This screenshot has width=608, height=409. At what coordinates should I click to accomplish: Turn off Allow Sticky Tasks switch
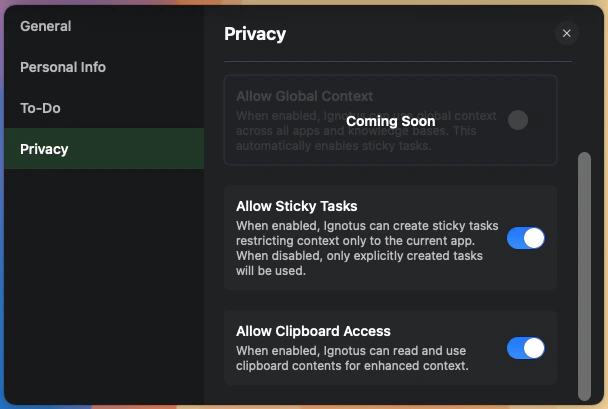pyautogui.click(x=525, y=238)
